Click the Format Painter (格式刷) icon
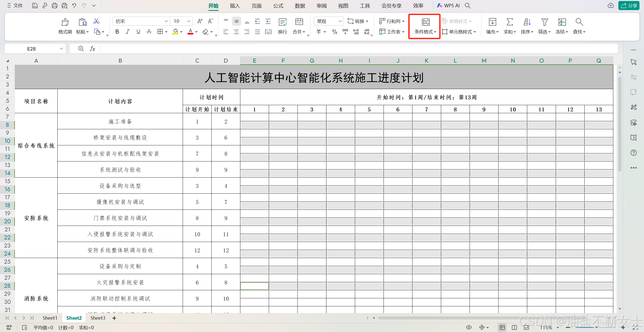The height and width of the screenshot is (332, 644). tap(65, 22)
